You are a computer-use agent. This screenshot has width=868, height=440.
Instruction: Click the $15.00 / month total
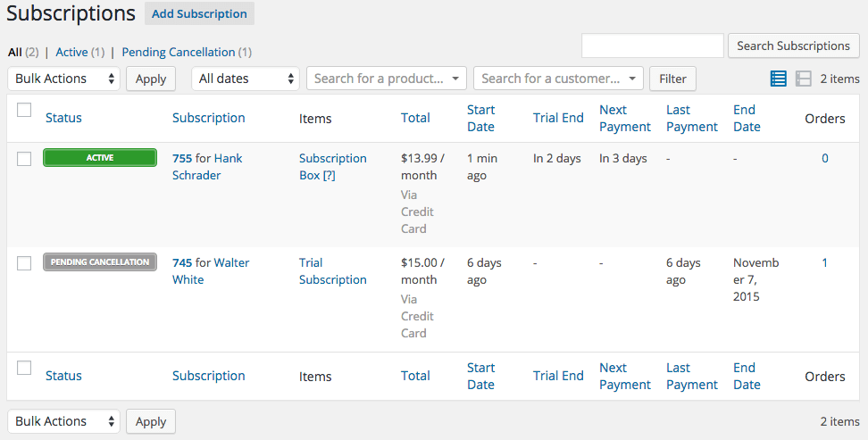coord(423,271)
